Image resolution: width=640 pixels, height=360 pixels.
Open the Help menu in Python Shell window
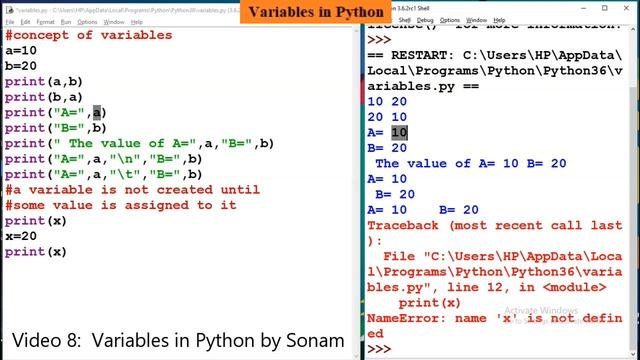click(x=499, y=20)
